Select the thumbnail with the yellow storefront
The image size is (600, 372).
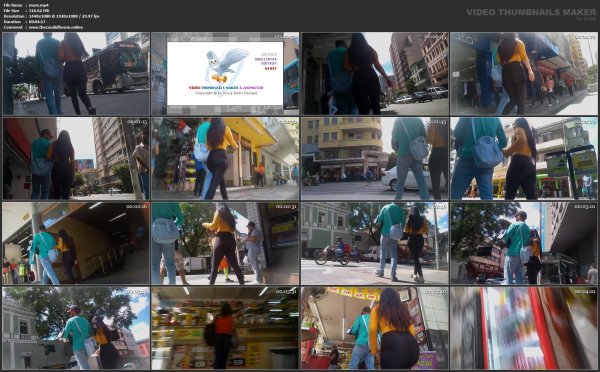pyautogui.click(x=225, y=158)
